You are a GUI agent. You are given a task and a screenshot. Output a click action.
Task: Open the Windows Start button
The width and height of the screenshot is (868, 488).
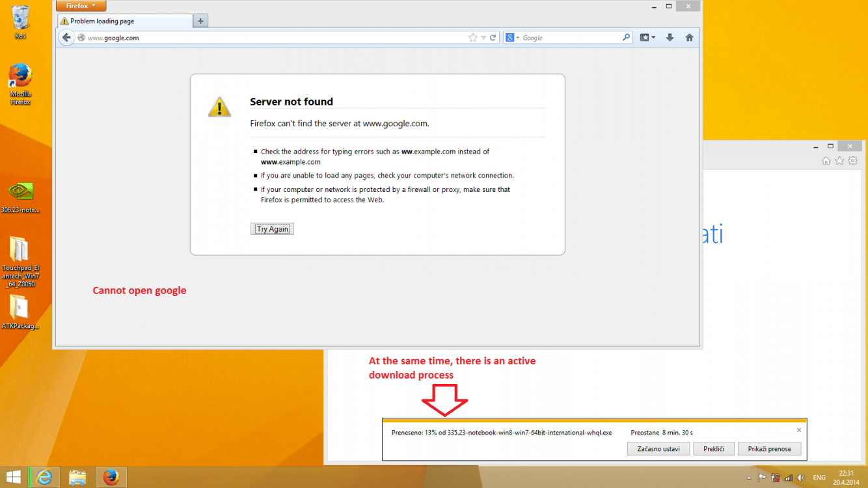click(x=13, y=478)
